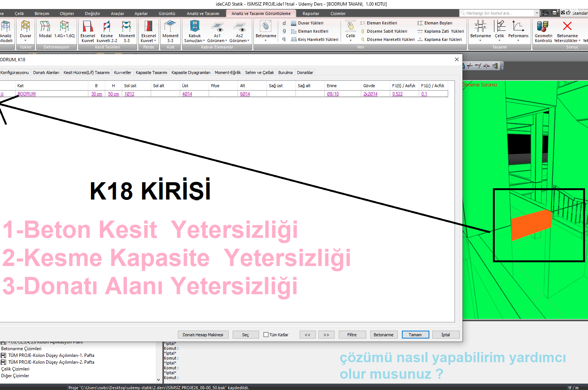This screenshot has width=588, height=390.
Task: Expand the As2 Görünen dropdown arrow
Action: point(249,41)
